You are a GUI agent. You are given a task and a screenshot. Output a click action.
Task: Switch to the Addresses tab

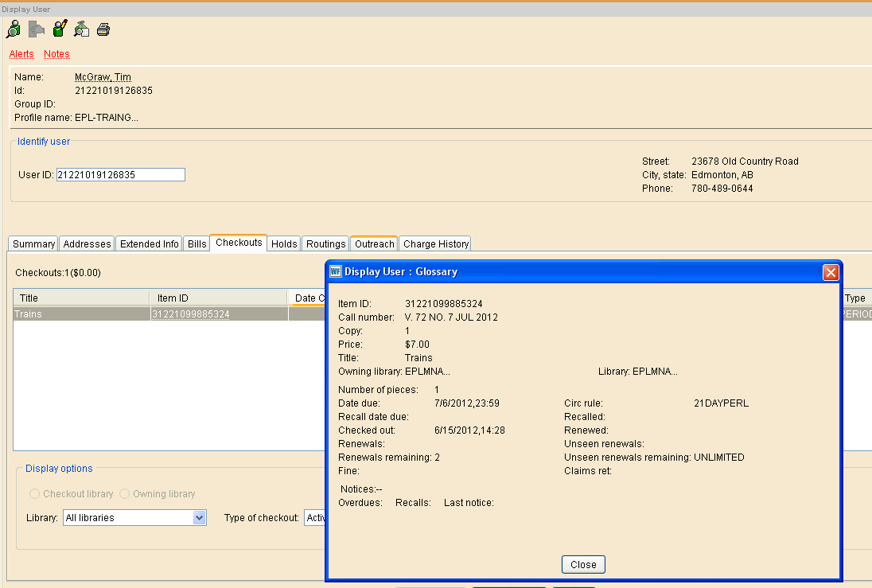[x=87, y=243]
